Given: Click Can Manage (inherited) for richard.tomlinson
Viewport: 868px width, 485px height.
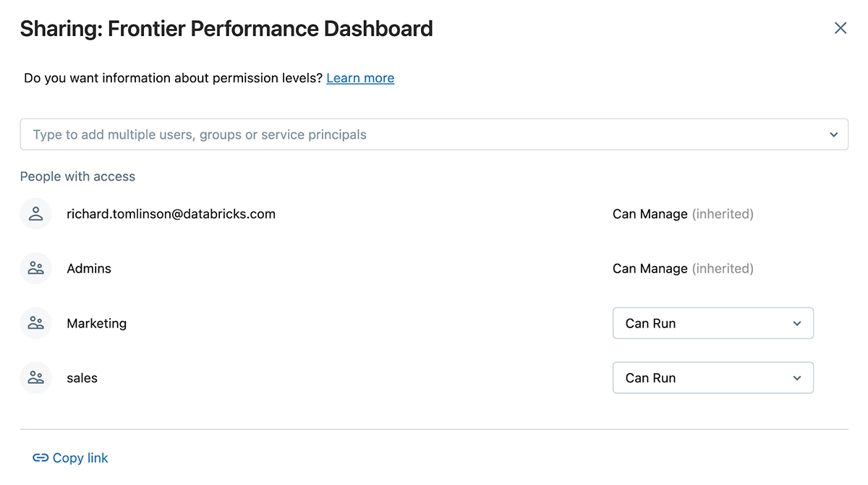Looking at the screenshot, I should [682, 214].
